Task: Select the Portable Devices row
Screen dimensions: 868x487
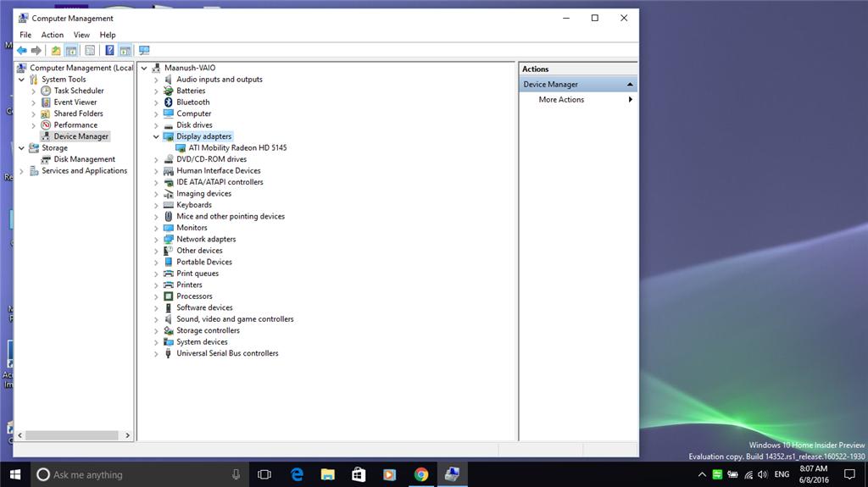Action: pyautogui.click(x=204, y=263)
